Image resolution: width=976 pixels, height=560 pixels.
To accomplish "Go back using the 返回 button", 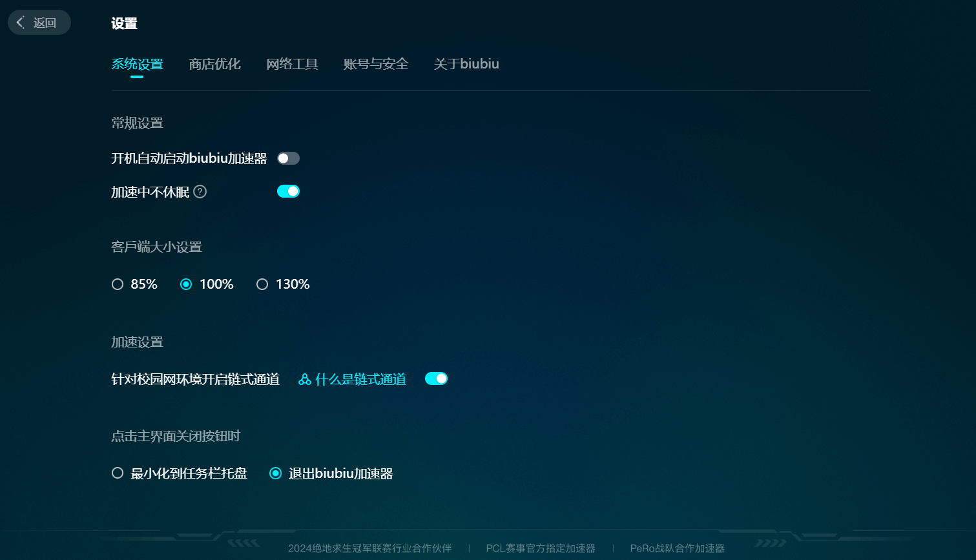I will (39, 23).
